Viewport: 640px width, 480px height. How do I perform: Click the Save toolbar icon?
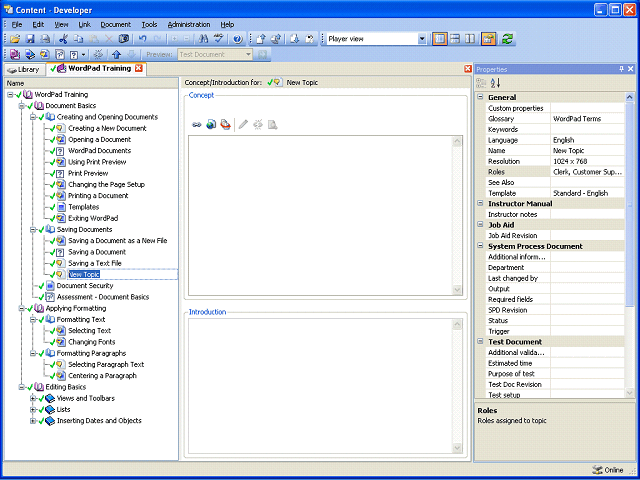click(30, 39)
